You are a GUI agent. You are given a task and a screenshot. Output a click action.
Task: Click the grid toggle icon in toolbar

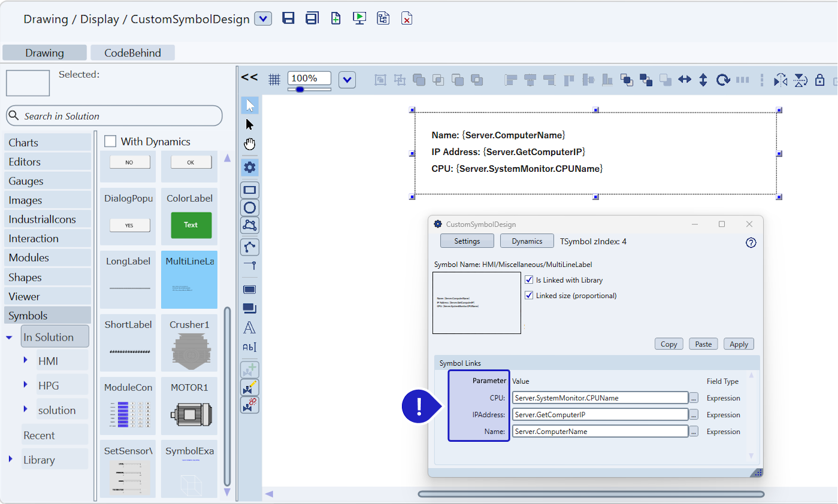(x=274, y=80)
